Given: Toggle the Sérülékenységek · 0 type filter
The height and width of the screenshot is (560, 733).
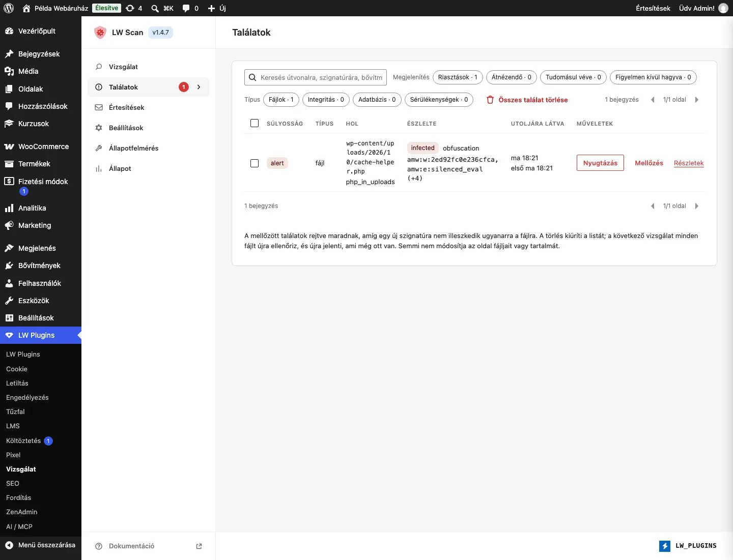Looking at the screenshot, I should click(439, 100).
